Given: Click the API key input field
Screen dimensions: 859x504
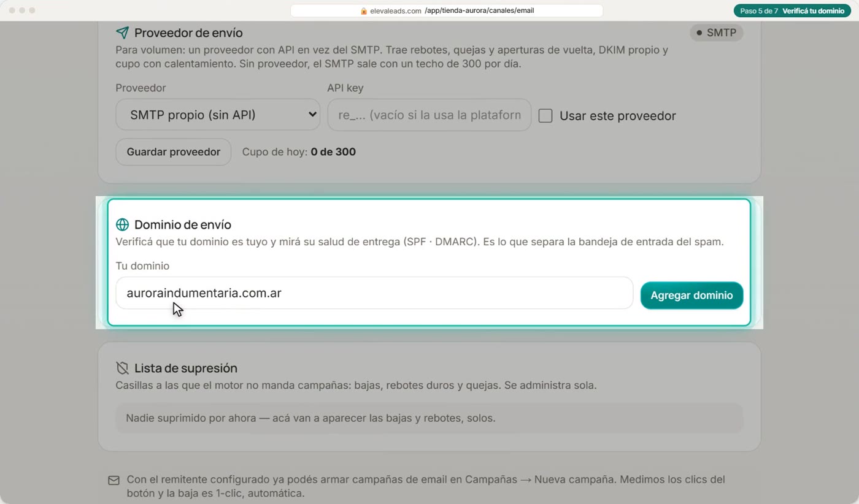Looking at the screenshot, I should point(429,115).
